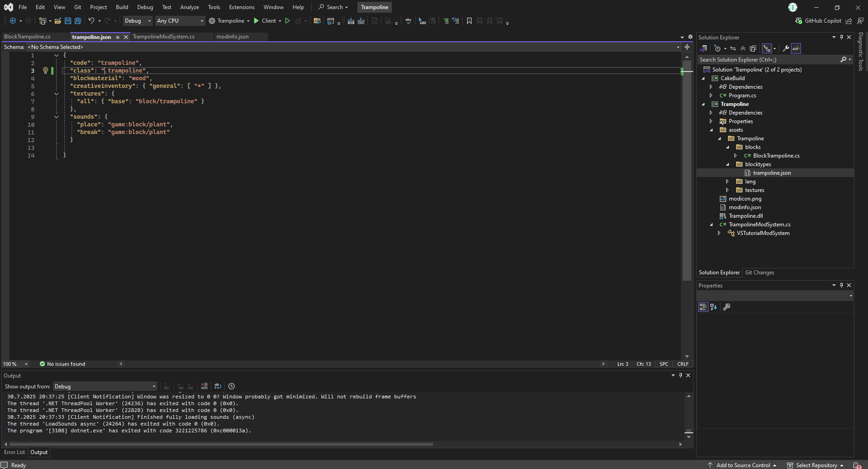Switch to the TrampolineModSystem.cs tab
The height and width of the screenshot is (469, 868).
pos(164,37)
